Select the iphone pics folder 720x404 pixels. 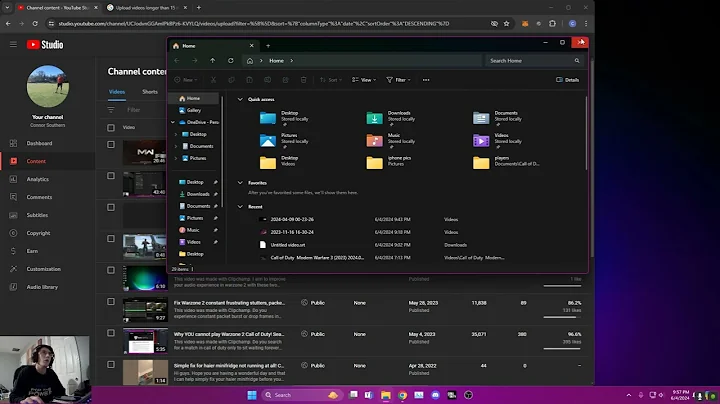(x=389, y=162)
